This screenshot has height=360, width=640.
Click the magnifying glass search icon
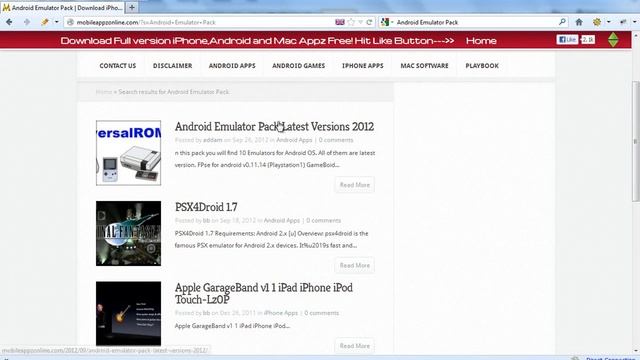[562, 22]
